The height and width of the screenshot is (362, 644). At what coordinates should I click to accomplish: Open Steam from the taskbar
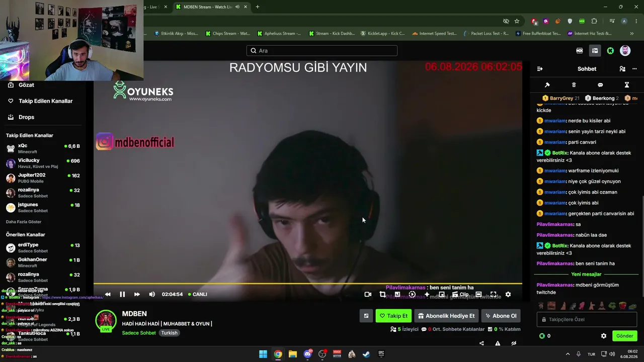(x=366, y=354)
